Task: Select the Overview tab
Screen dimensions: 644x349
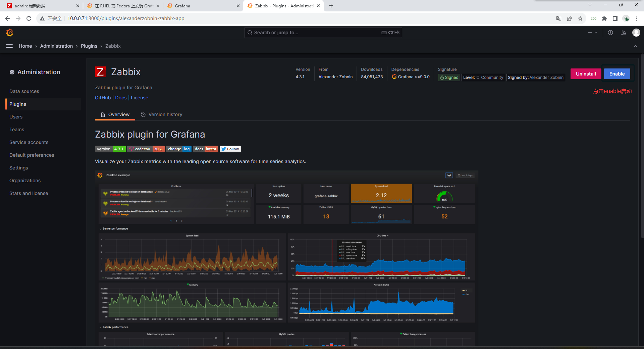Action: coord(115,114)
